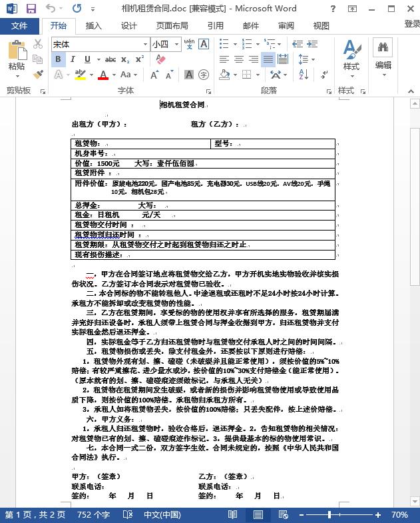Shrink font size with the smaller A
420x523 pixels.
[x=169, y=75]
